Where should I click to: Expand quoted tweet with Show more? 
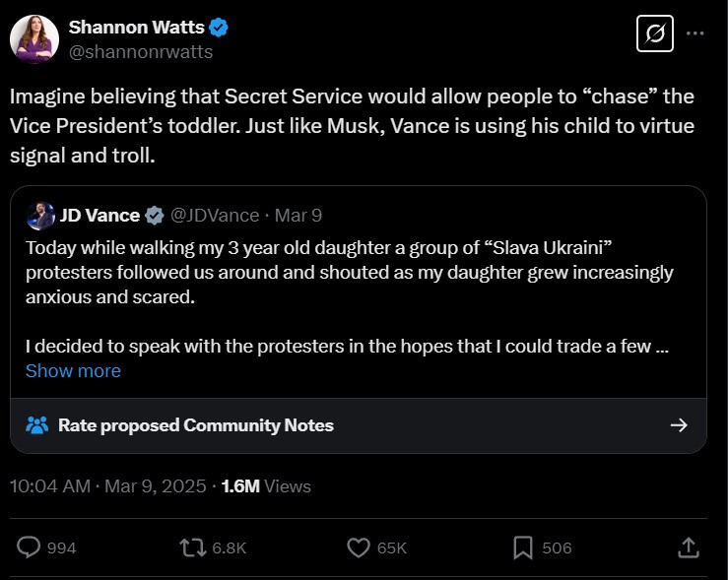click(x=73, y=370)
